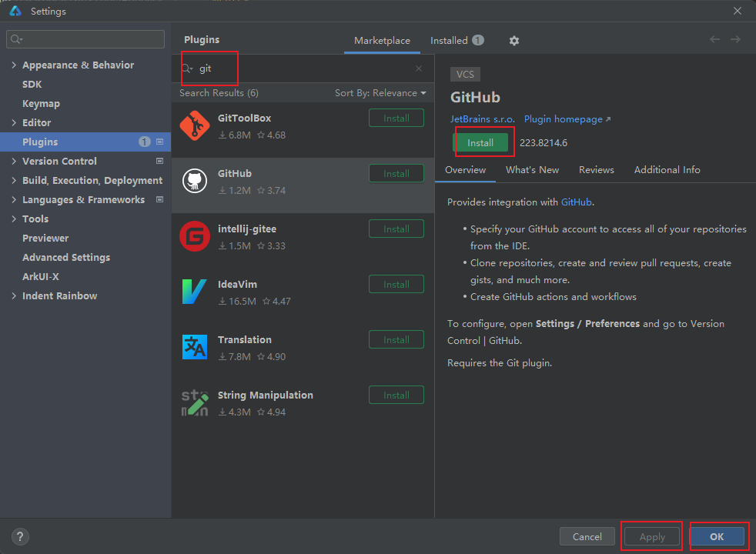Expand Appearance & Behavior section
The width and height of the screenshot is (756, 554).
pyautogui.click(x=14, y=65)
